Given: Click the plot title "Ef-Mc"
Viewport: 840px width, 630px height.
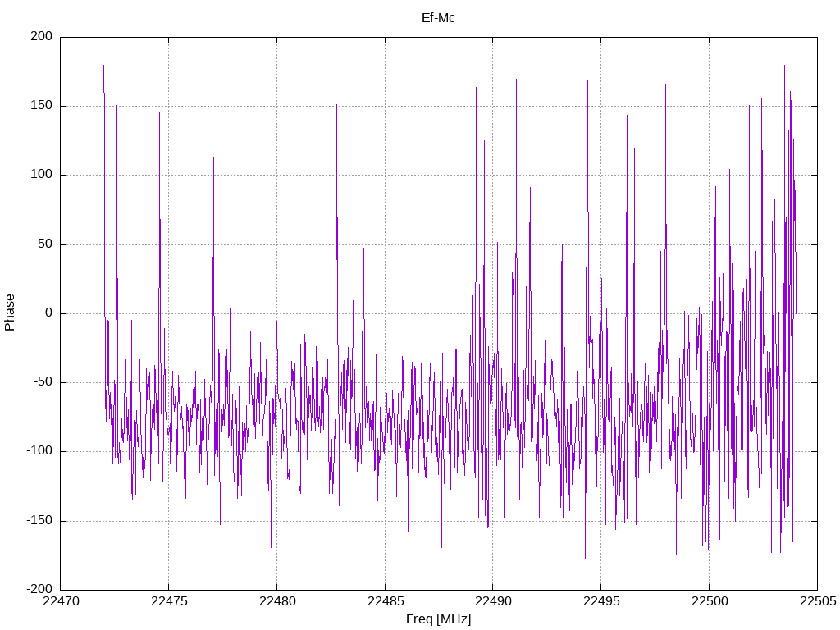Looking at the screenshot, I should coord(438,18).
